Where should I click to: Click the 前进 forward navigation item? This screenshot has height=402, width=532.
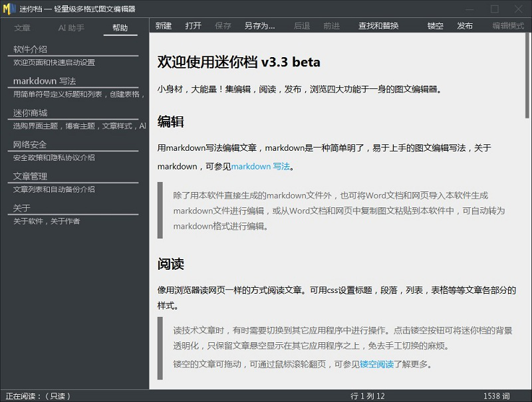pos(333,25)
